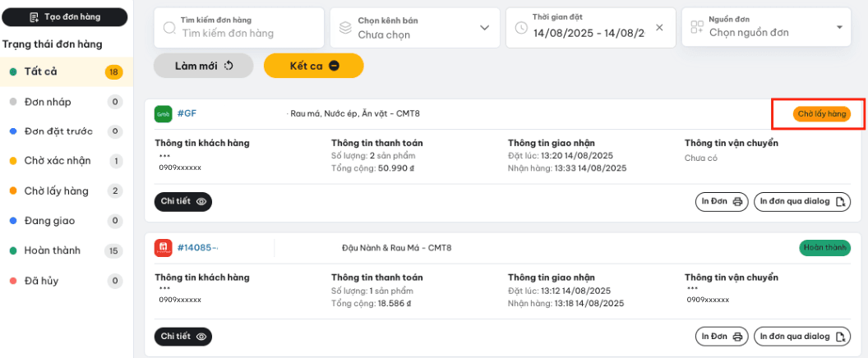
Task: Click the clock icon in Thời gian đặt
Action: [x=521, y=28]
